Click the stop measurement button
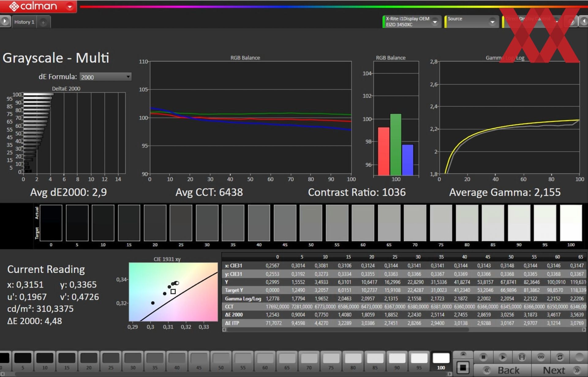This screenshot has width=588, height=377. 483,357
